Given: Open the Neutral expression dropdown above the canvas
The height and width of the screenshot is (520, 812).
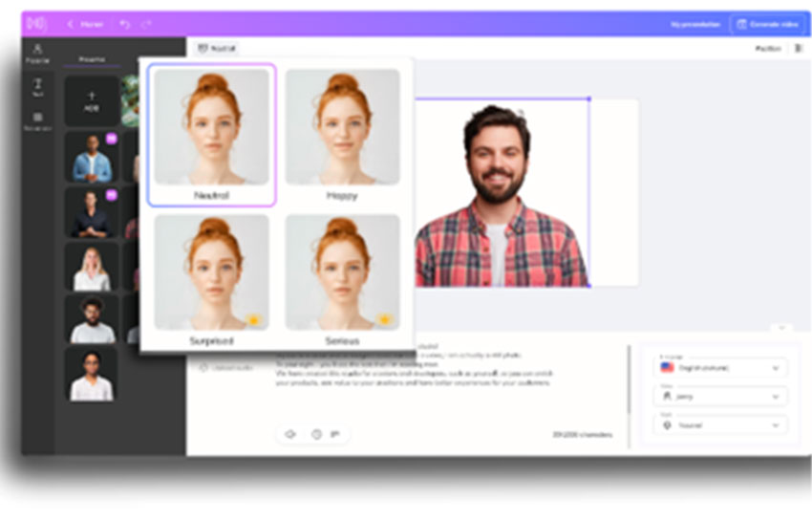Looking at the screenshot, I should tap(217, 48).
